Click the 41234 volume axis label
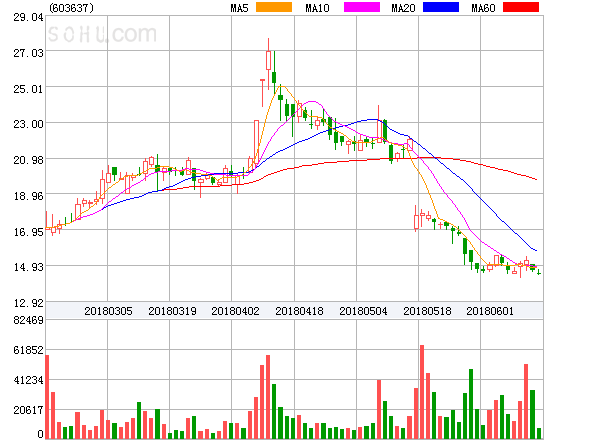The width and height of the screenshot is (600, 440). [28, 380]
